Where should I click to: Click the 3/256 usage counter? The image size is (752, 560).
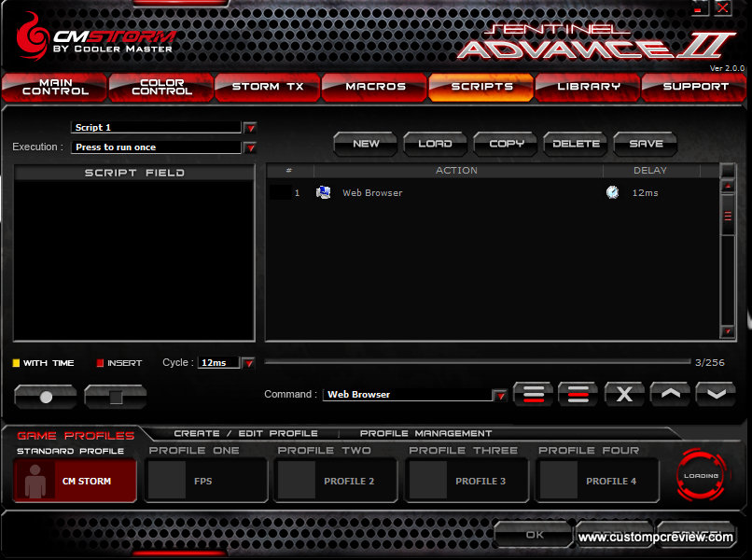(710, 363)
